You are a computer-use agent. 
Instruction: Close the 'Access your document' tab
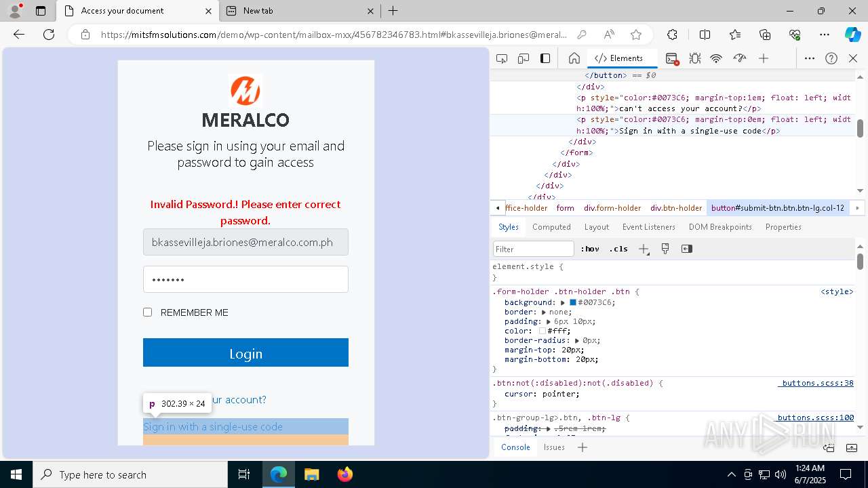click(209, 11)
